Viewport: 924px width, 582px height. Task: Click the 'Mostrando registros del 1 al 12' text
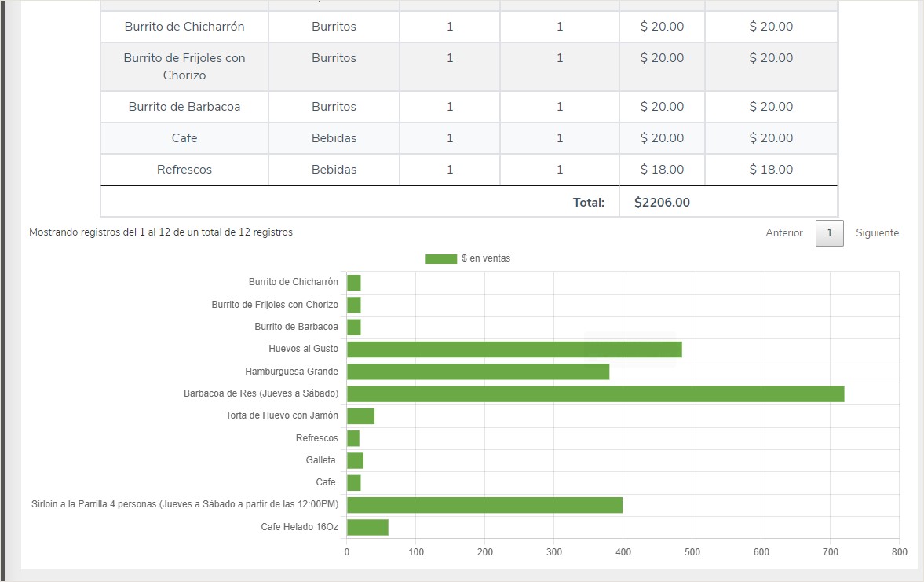pyautogui.click(x=160, y=232)
